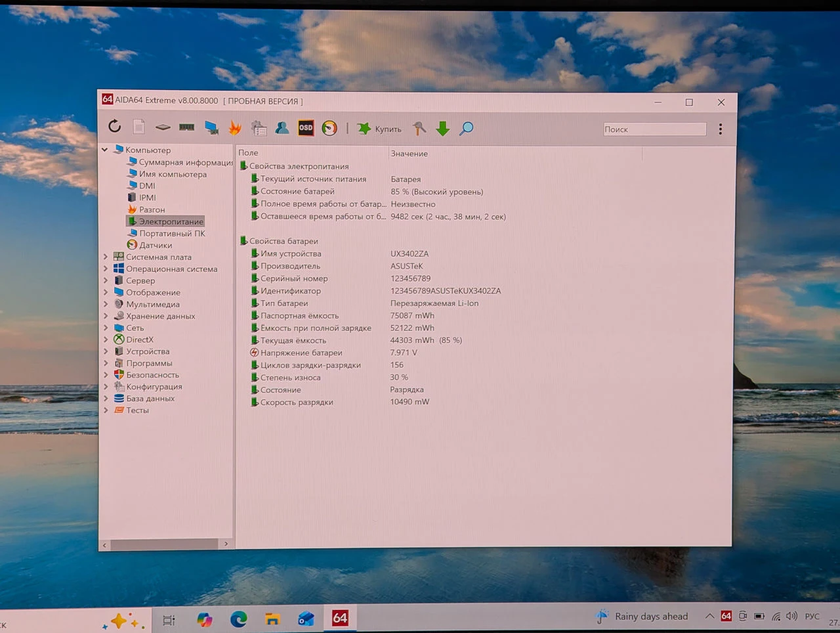Click the magnifier search icon in toolbar
Viewport: 840px width, 633px height.
coord(466,129)
